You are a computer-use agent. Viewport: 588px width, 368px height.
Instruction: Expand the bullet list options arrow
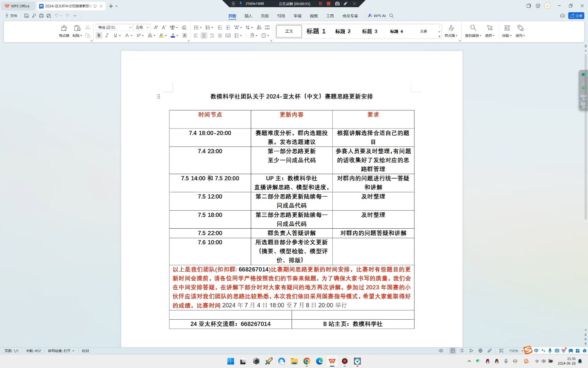(201, 28)
